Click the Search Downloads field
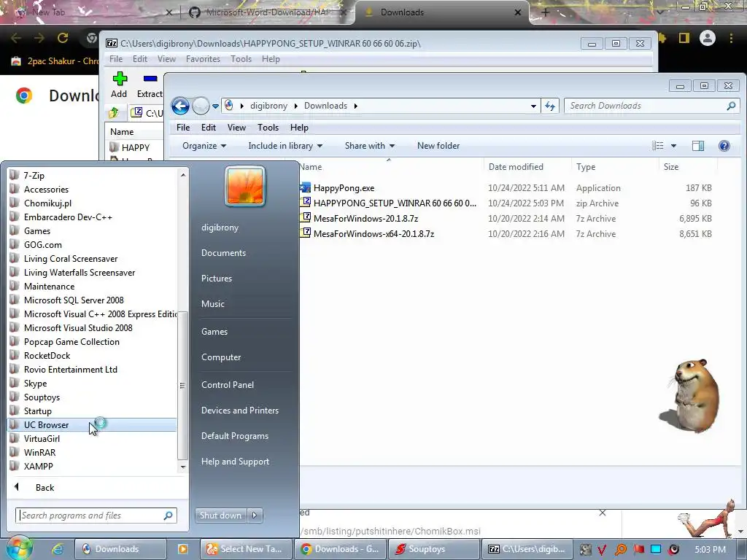Screen dimensions: 747x560 pos(651,106)
